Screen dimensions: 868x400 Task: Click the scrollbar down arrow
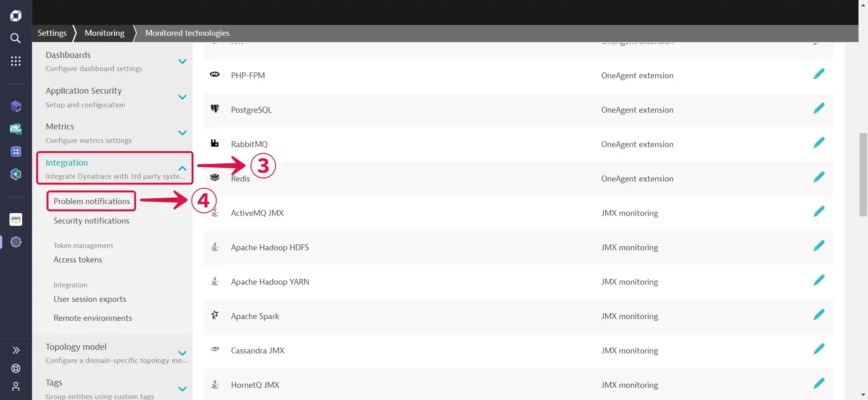tap(863, 395)
